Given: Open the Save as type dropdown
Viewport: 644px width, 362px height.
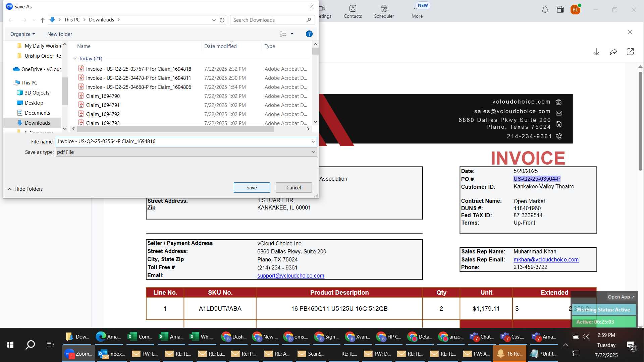Looking at the screenshot, I should pyautogui.click(x=186, y=152).
